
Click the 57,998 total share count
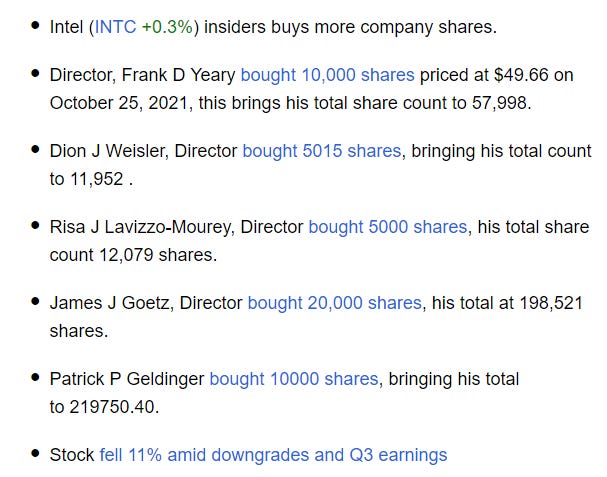pyautogui.click(x=499, y=103)
